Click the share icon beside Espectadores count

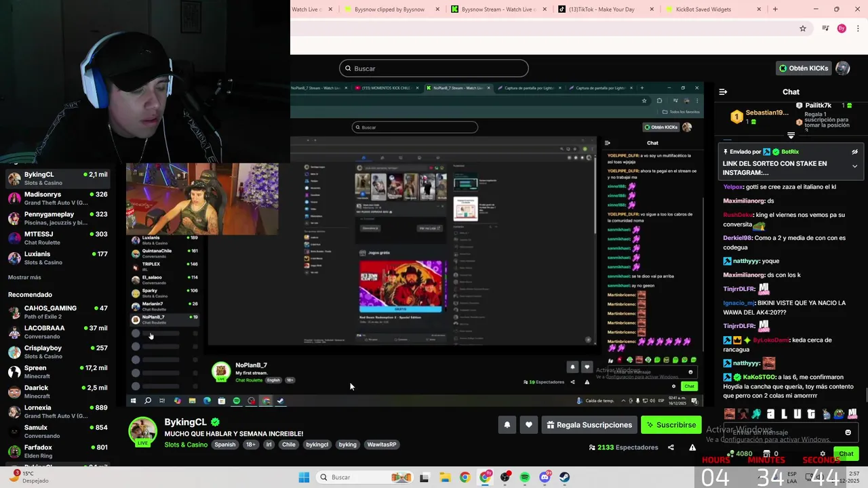coord(671,447)
